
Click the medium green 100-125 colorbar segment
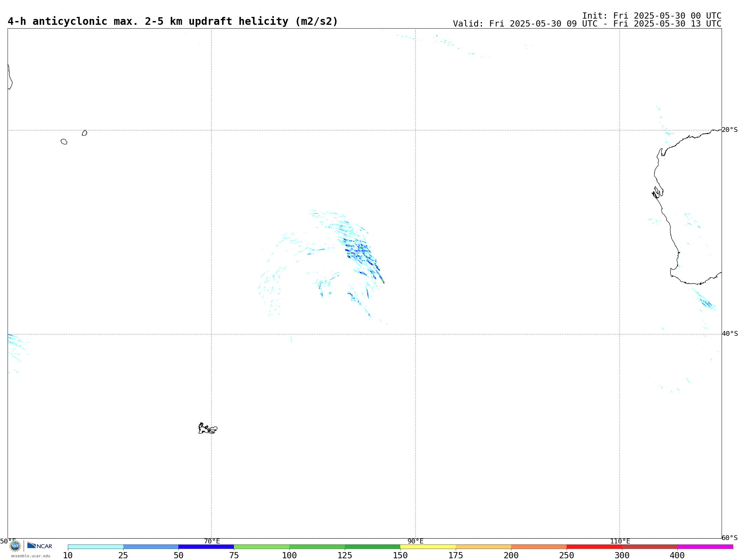coord(317,547)
